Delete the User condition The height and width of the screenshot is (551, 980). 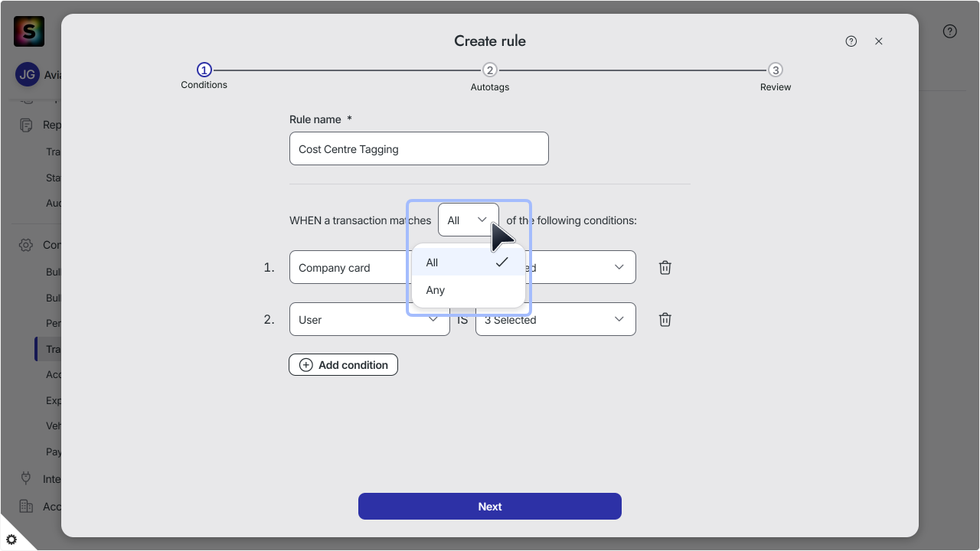pyautogui.click(x=665, y=320)
